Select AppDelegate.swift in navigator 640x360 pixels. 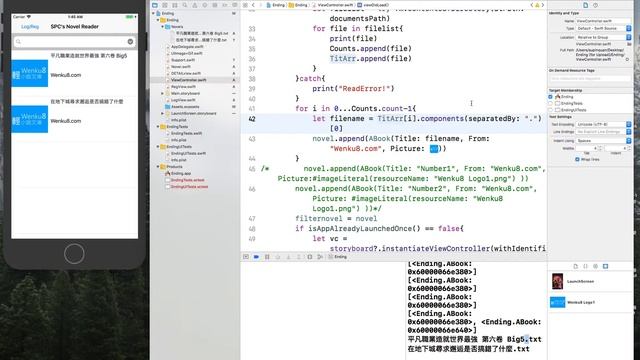[x=187, y=47]
